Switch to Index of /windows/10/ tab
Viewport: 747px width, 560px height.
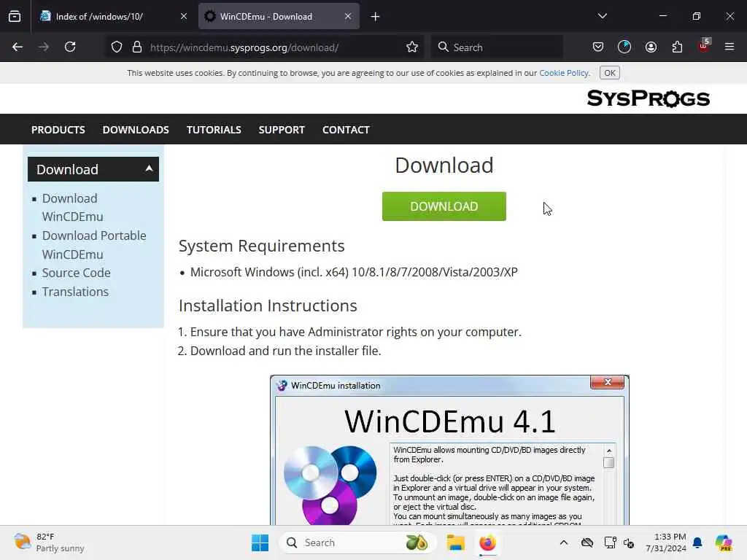(x=113, y=17)
